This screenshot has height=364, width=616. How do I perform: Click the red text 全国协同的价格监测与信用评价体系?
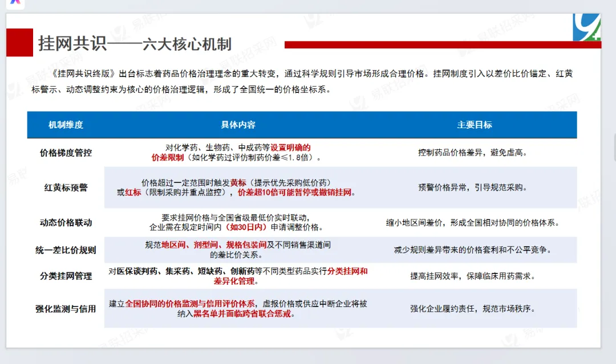190,304
